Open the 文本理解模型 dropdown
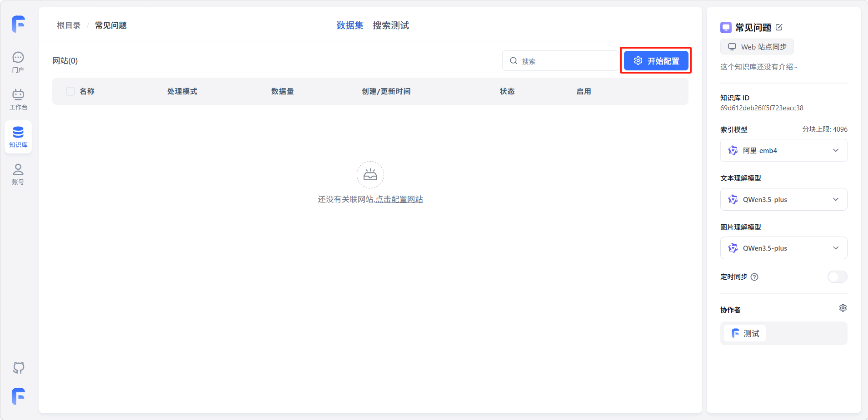Screen dimensions: 868x420 pos(783,199)
